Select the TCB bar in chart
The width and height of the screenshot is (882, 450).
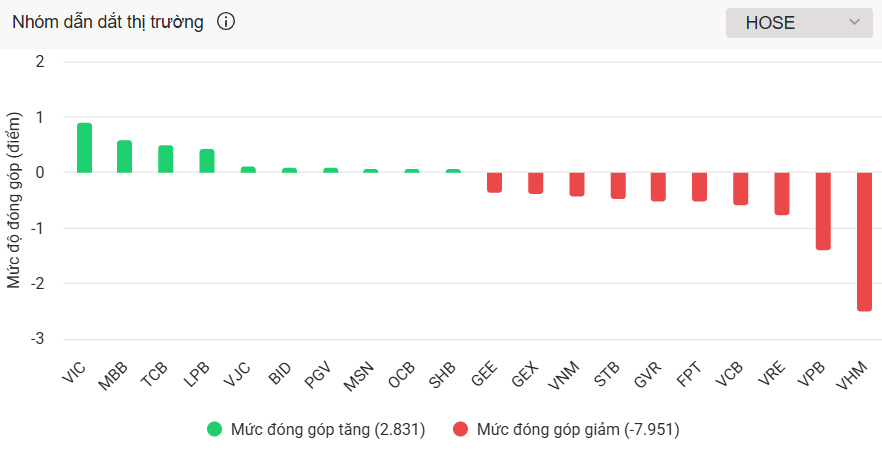click(x=166, y=160)
